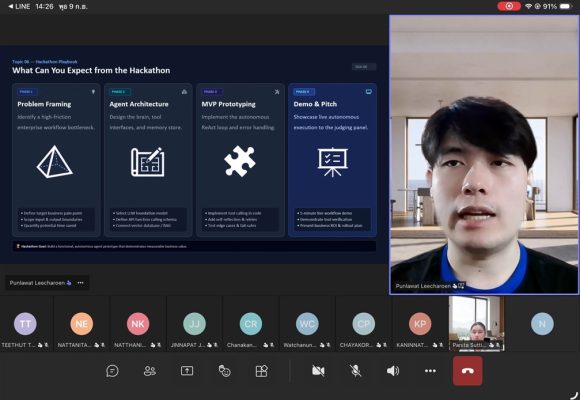This screenshot has height=400, width=580.
Task: Tap the red hang up button
Action: point(468,370)
